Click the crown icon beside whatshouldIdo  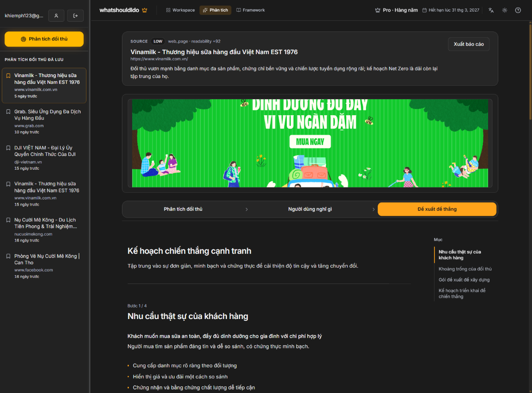(x=145, y=10)
